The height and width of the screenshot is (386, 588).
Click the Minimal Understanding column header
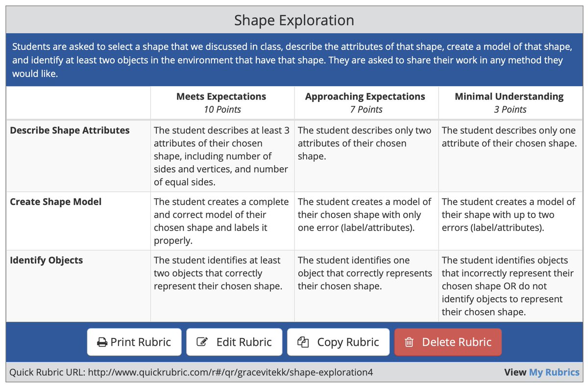point(509,97)
